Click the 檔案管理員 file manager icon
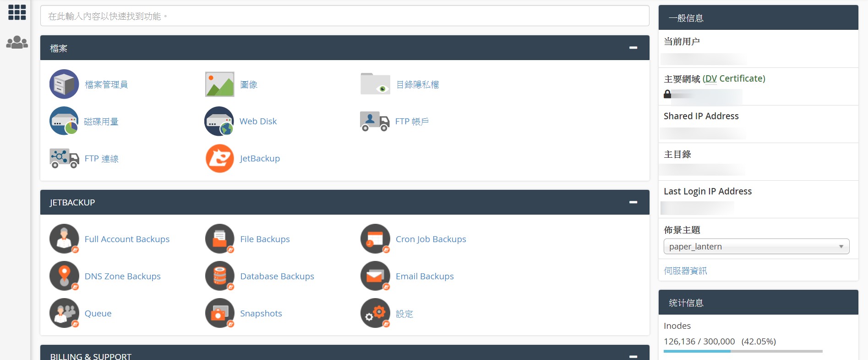The height and width of the screenshot is (360, 868). tap(64, 84)
